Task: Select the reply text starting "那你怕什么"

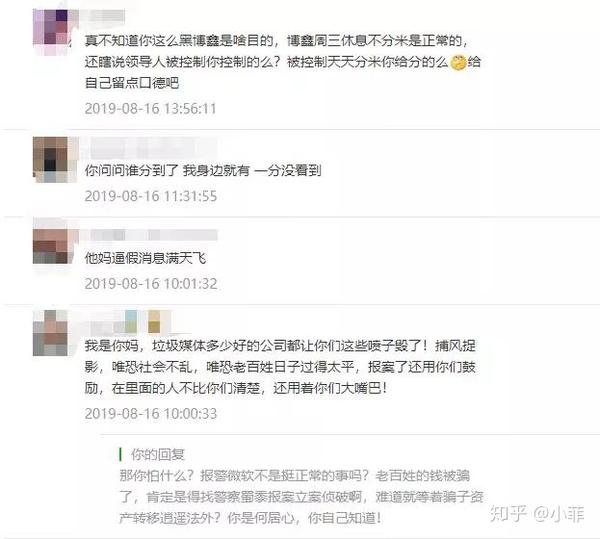Action: tap(301, 497)
